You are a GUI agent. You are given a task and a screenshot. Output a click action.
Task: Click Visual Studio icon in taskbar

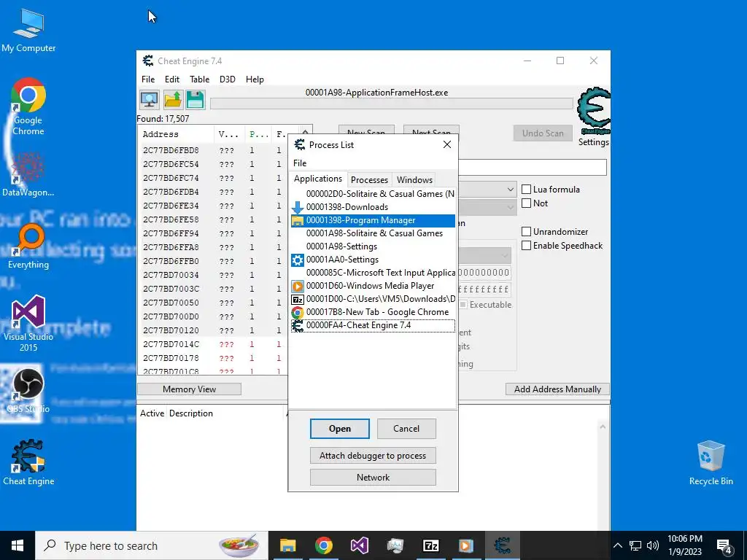[359, 545]
